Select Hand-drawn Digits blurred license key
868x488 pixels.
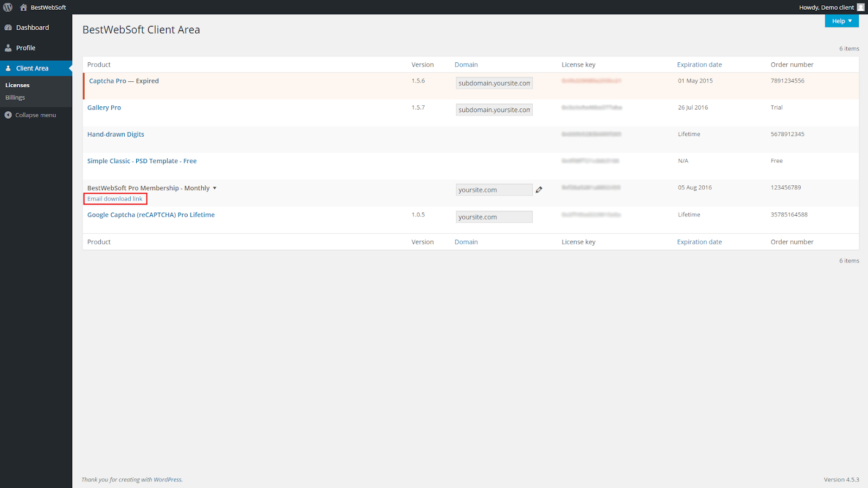[x=591, y=134]
